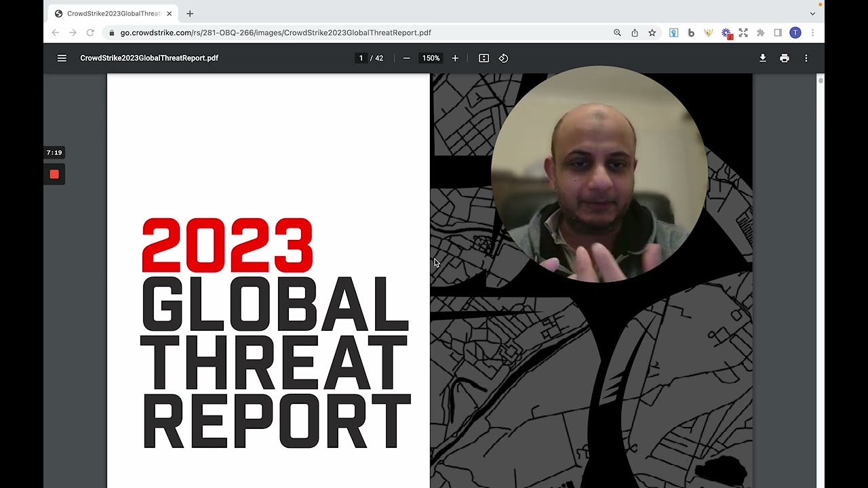Image resolution: width=868 pixels, height=488 pixels.
Task: Click the presenter webcam bubble
Action: pos(598,174)
